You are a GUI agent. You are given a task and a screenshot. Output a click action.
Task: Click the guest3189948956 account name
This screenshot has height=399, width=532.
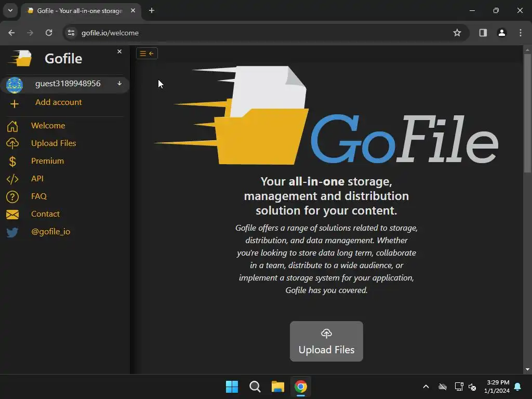tap(68, 84)
